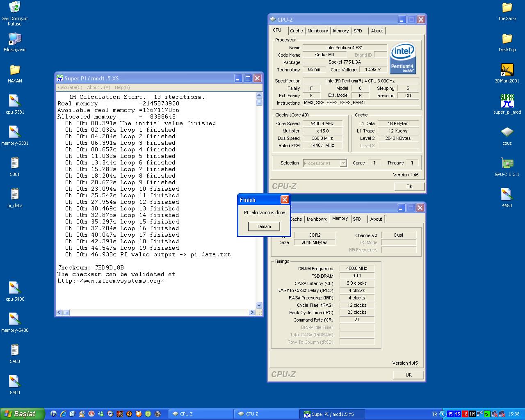Viewport: 525px width, 420px height.
Task: Expand hidden system tray icons arrow
Action: [x=443, y=414]
